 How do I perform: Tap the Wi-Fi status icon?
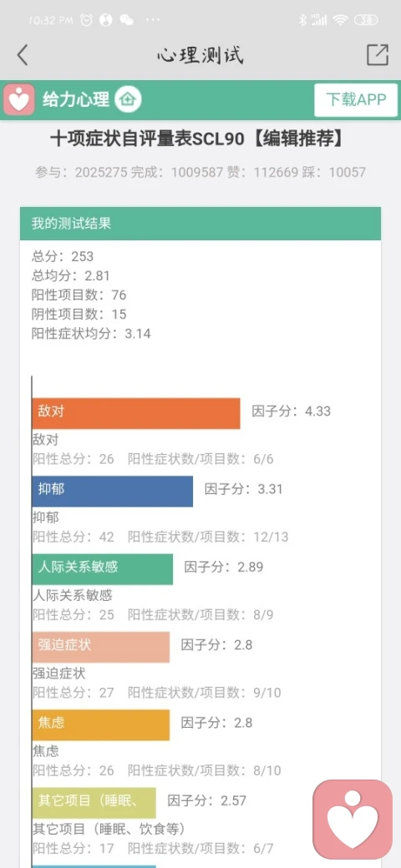pos(340,21)
